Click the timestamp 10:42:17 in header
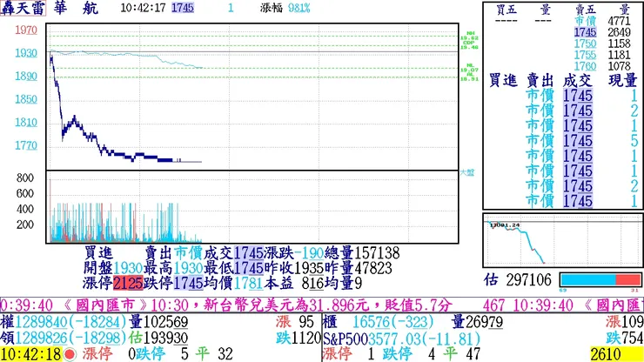Viewport: 644px width, 362px height. point(143,8)
